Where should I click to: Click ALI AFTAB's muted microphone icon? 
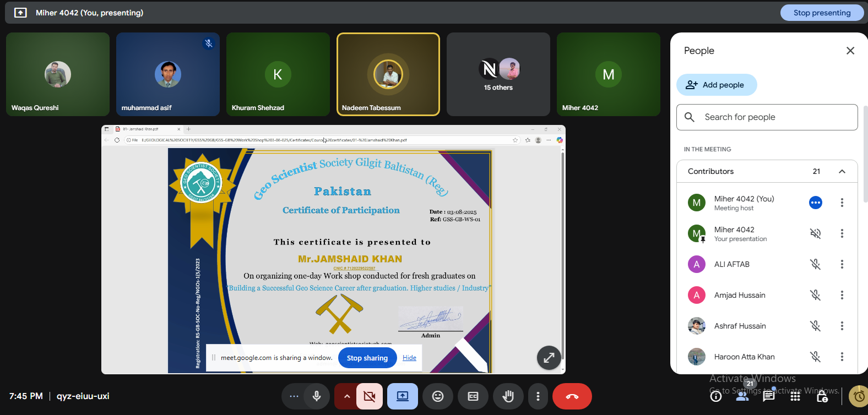[x=816, y=264]
